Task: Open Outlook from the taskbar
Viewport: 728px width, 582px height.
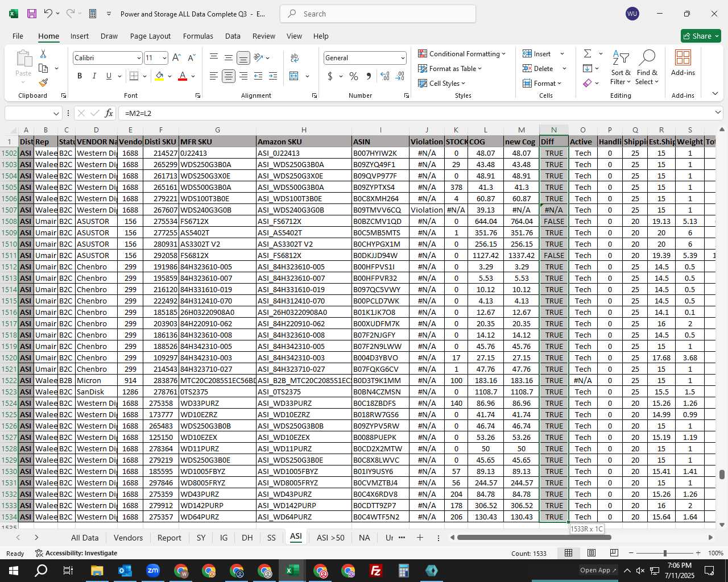Action: [x=125, y=571]
